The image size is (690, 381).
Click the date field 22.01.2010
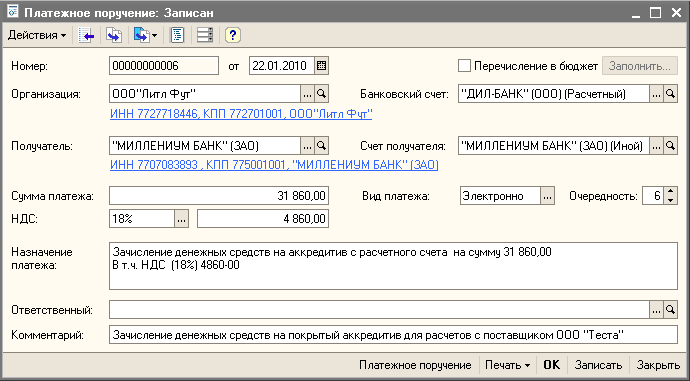(282, 66)
